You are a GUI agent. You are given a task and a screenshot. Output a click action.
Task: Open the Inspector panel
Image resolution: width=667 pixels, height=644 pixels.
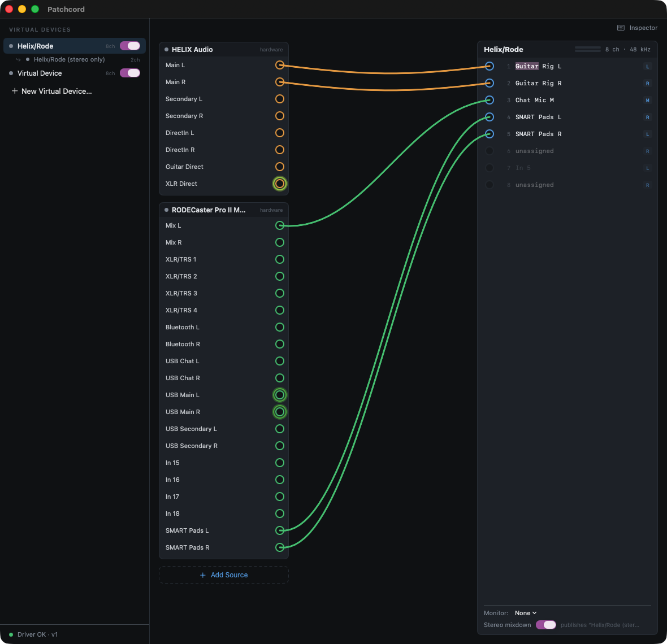pyautogui.click(x=637, y=28)
